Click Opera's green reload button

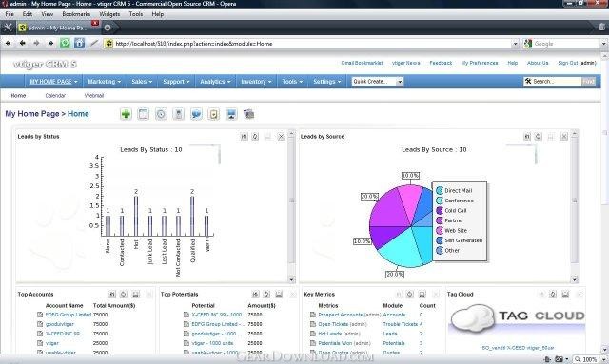(x=65, y=43)
